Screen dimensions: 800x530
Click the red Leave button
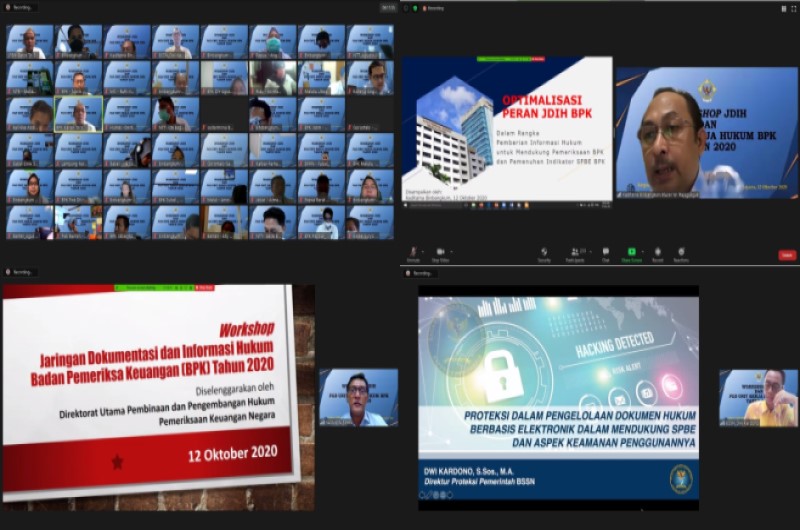tap(787, 255)
